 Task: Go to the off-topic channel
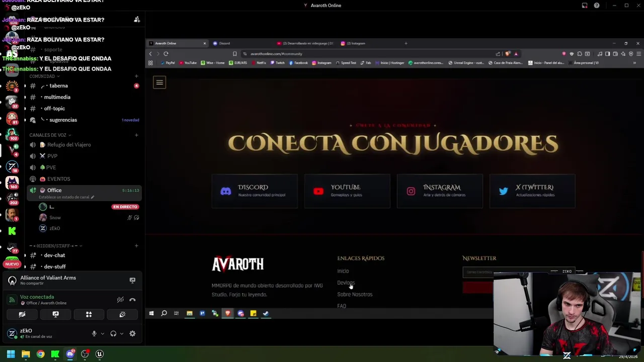(x=84, y=109)
